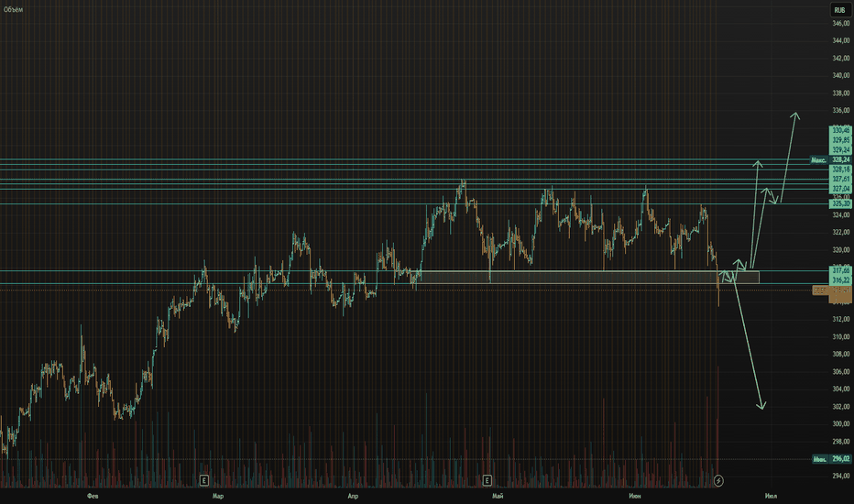Viewport: 854px width, 504px height.
Task: Click the Апр month label on time axis
Action: point(353,496)
